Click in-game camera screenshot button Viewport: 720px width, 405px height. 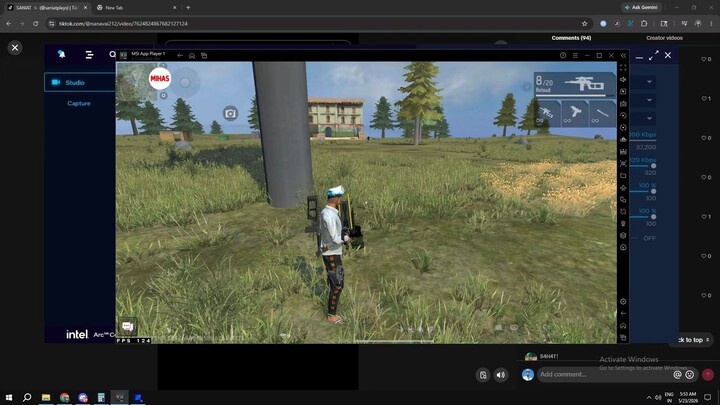coord(231,113)
